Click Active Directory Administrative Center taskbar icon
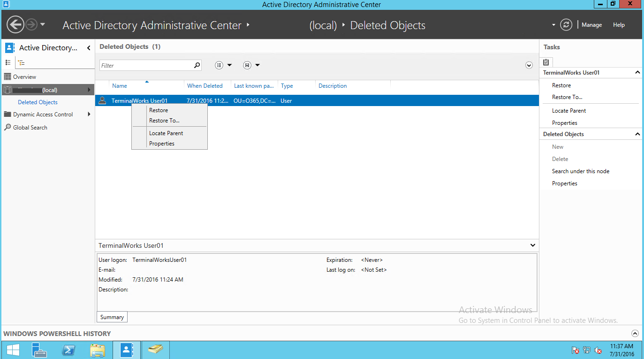The width and height of the screenshot is (644, 359). click(x=126, y=350)
